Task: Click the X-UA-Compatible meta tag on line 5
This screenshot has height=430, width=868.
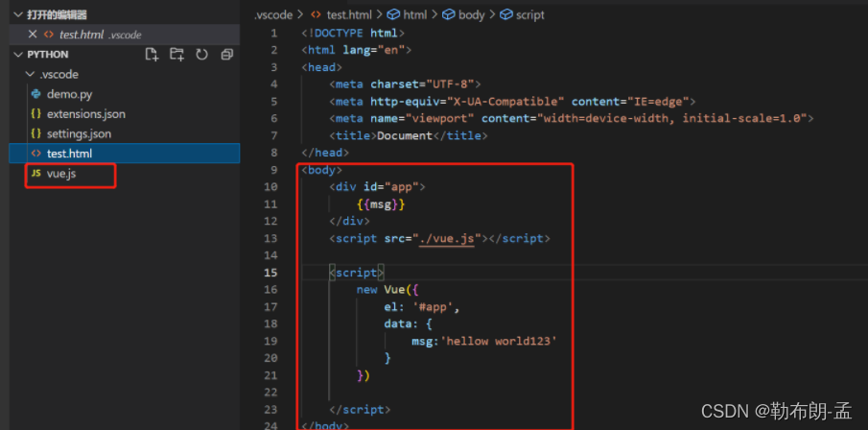Action: pyautogui.click(x=512, y=102)
